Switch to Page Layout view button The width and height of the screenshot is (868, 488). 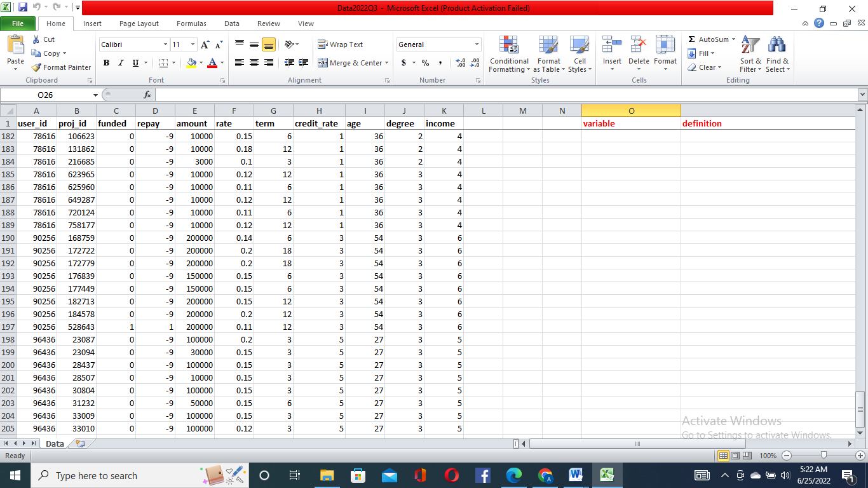[735, 456]
